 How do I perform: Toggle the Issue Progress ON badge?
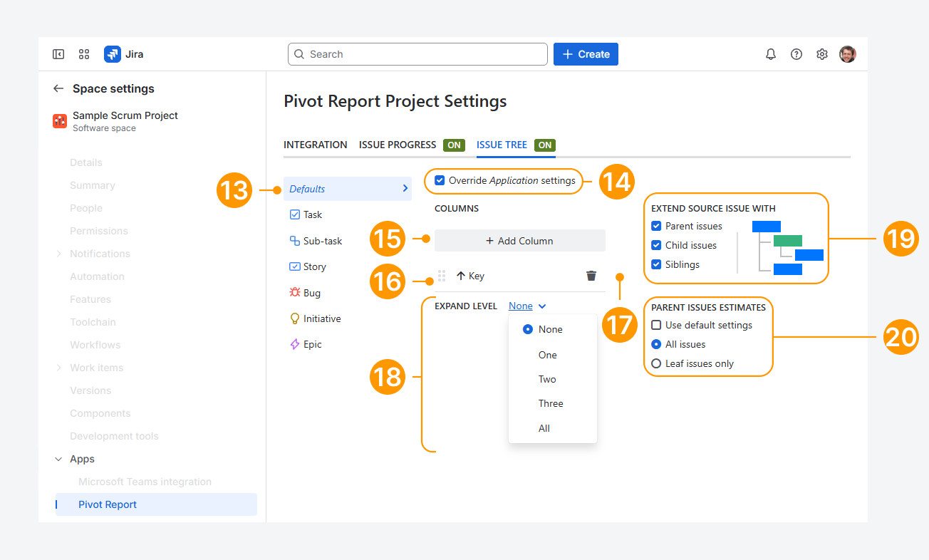coord(454,145)
